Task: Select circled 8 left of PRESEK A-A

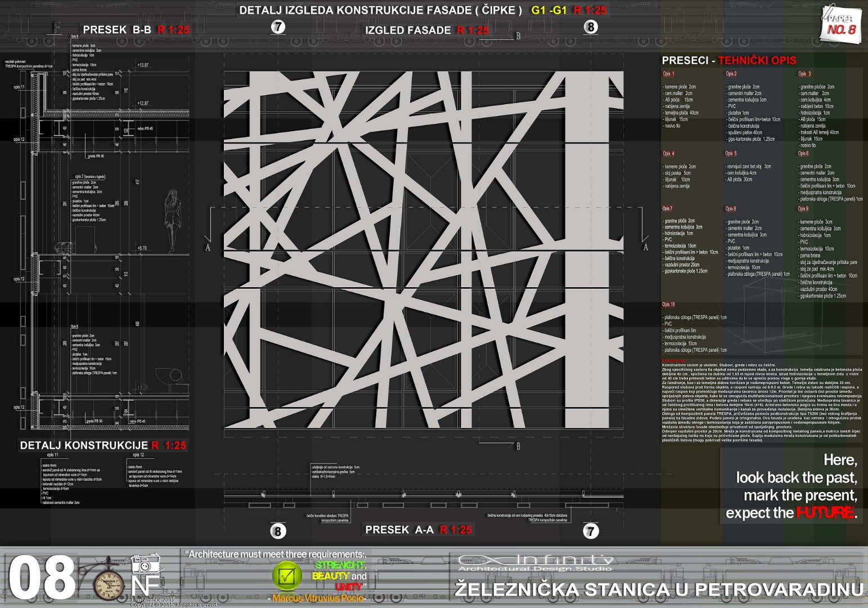Action: tap(277, 531)
